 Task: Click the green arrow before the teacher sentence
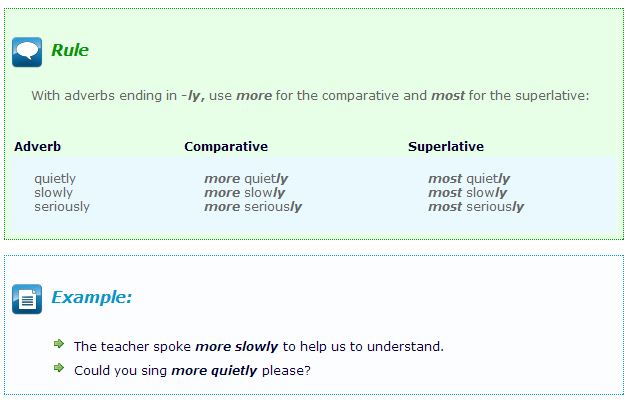point(60,345)
